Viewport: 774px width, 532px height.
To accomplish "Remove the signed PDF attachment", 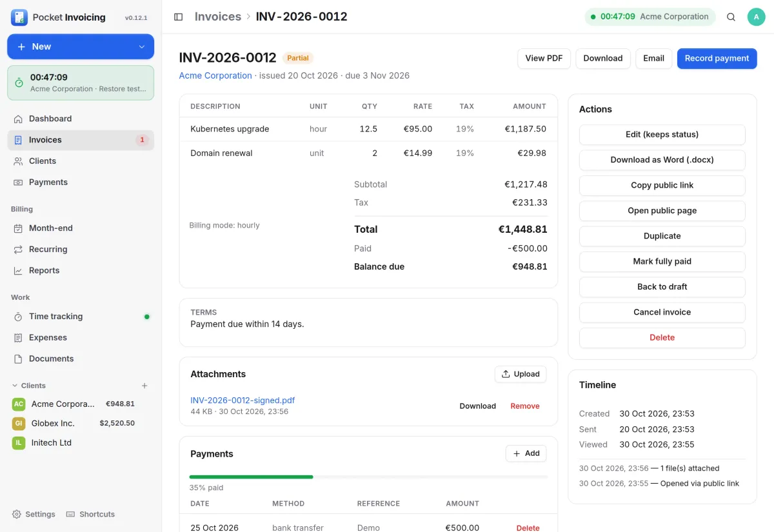I will pyautogui.click(x=525, y=406).
